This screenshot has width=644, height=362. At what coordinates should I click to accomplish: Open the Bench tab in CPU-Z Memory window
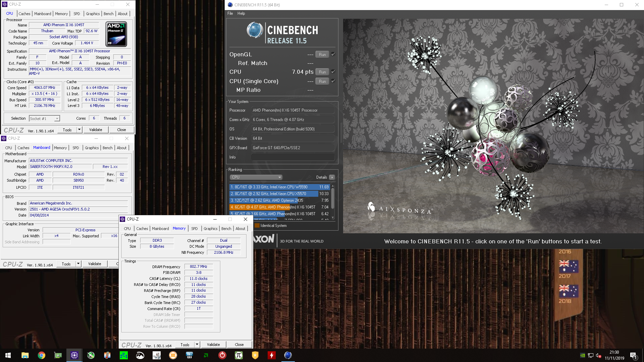tap(226, 229)
